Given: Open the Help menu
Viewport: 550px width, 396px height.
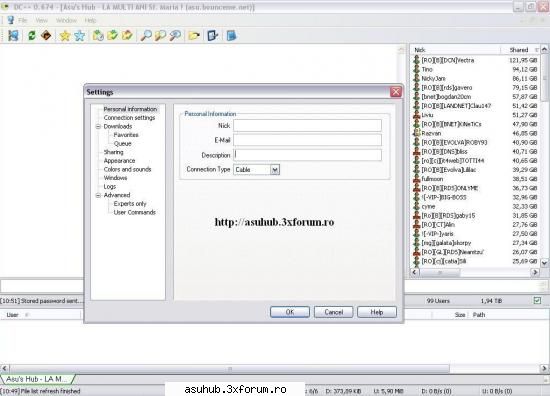Looking at the screenshot, I should 90,20.
